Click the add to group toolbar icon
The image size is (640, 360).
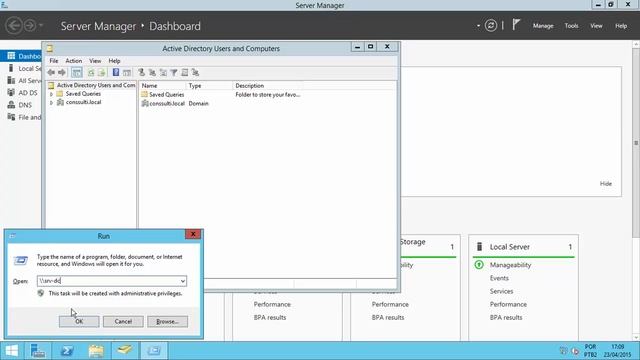[x=196, y=73]
